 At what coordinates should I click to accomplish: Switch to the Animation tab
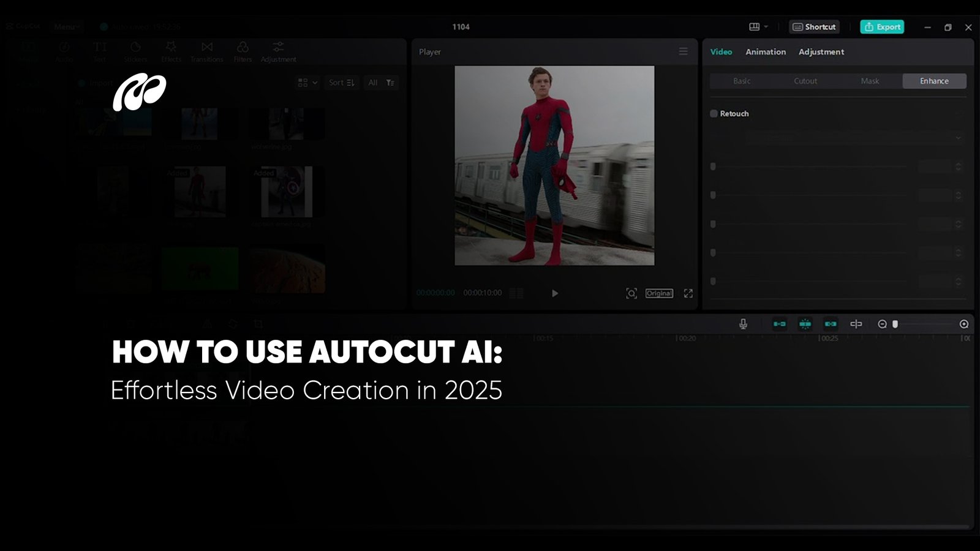765,52
